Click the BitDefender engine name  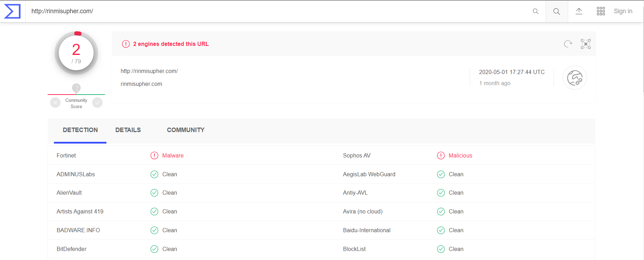[x=72, y=249]
